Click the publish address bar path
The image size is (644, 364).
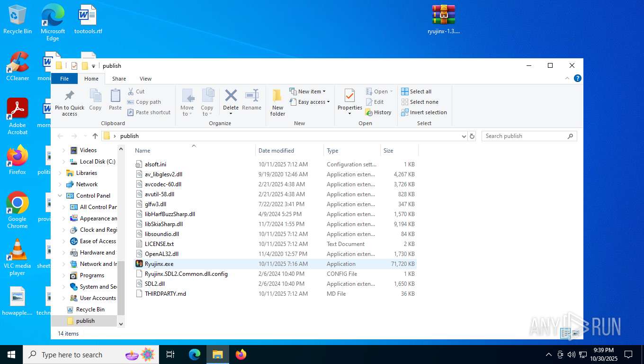click(129, 136)
